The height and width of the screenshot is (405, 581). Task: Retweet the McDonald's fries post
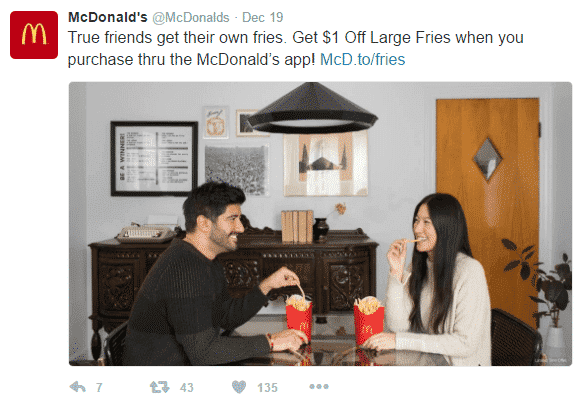pyautogui.click(x=160, y=387)
